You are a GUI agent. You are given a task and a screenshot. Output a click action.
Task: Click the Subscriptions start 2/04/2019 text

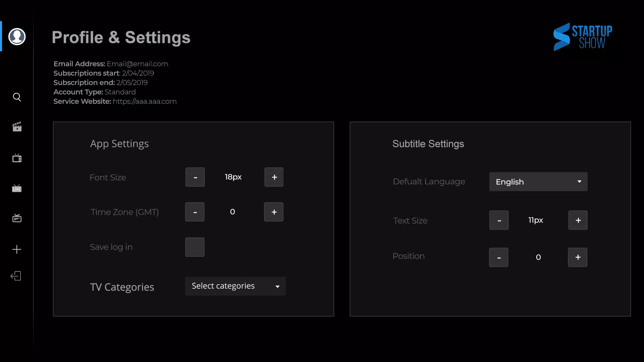104,73
